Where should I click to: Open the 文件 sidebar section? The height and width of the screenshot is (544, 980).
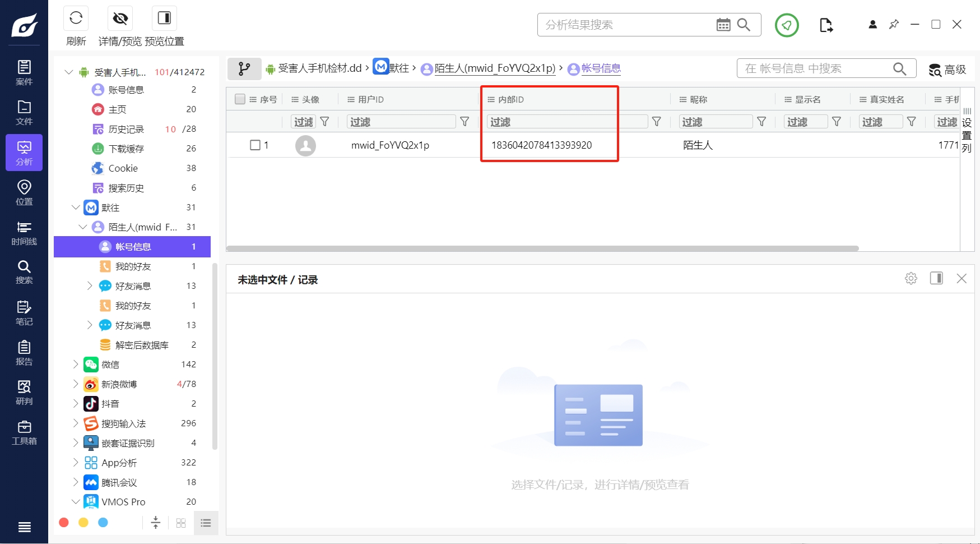click(24, 113)
